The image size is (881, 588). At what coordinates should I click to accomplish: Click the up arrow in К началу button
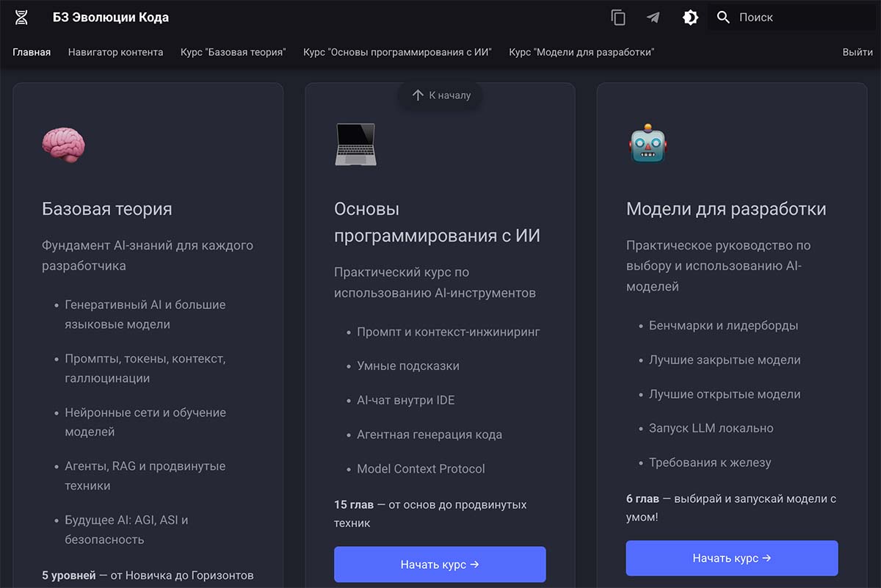418,95
